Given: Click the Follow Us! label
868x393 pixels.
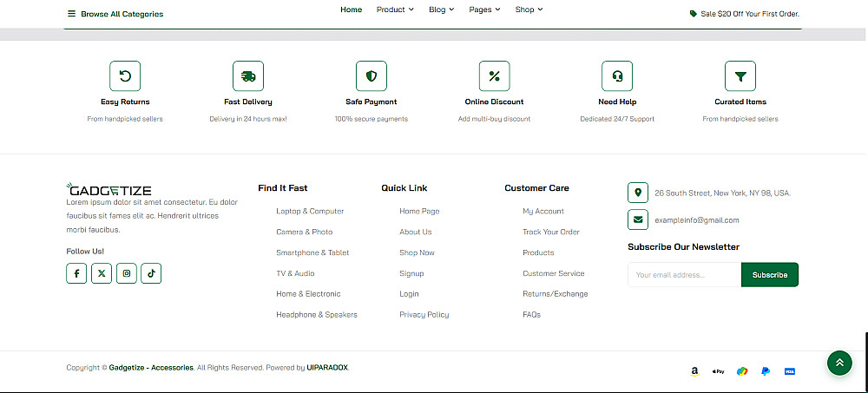Looking at the screenshot, I should (x=85, y=252).
